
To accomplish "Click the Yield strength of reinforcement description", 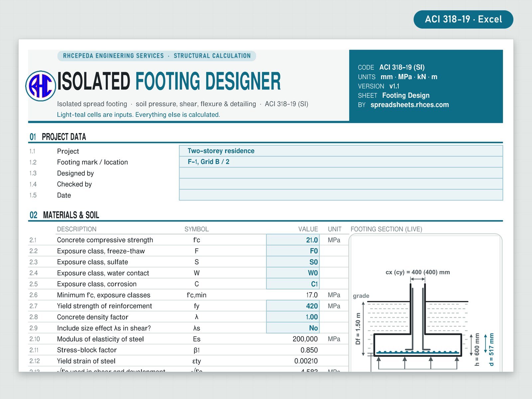I will pos(104,306).
